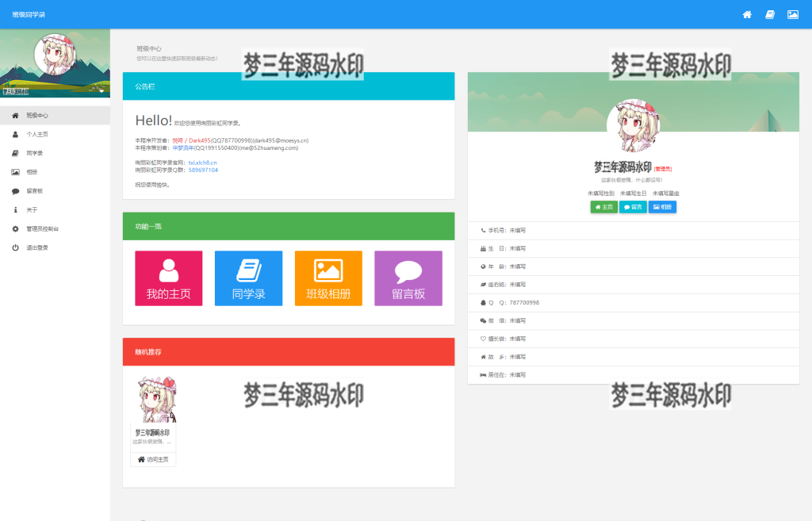The image size is (812, 521).
Task: Click the book icon in top bar
Action: [x=769, y=14]
